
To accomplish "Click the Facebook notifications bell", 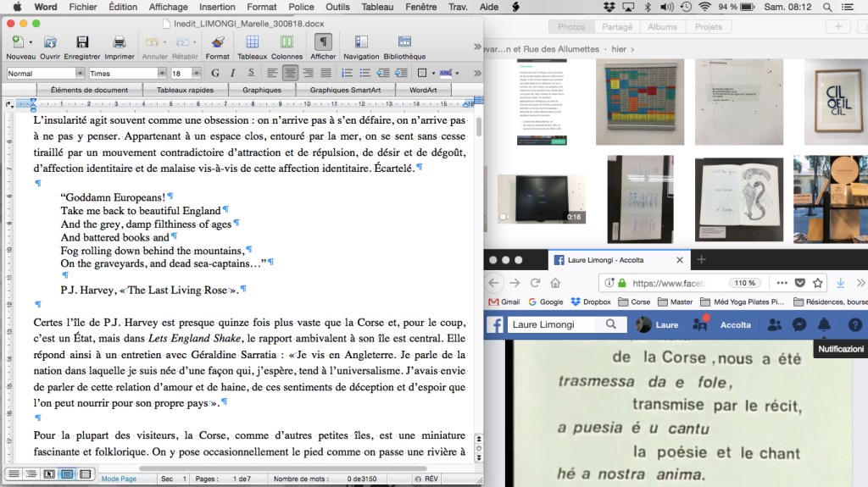I will coord(824,324).
